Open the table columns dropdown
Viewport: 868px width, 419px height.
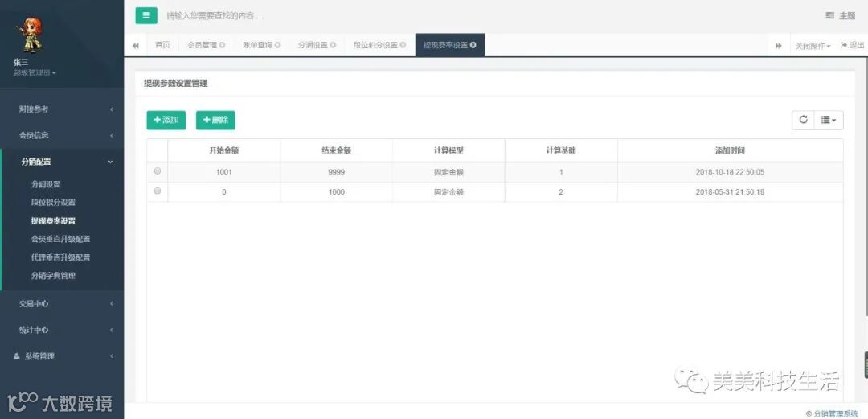(829, 120)
